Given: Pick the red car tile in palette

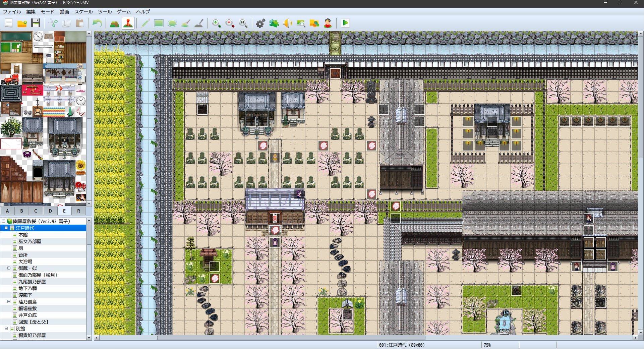Looking at the screenshot, I should click(x=10, y=79).
